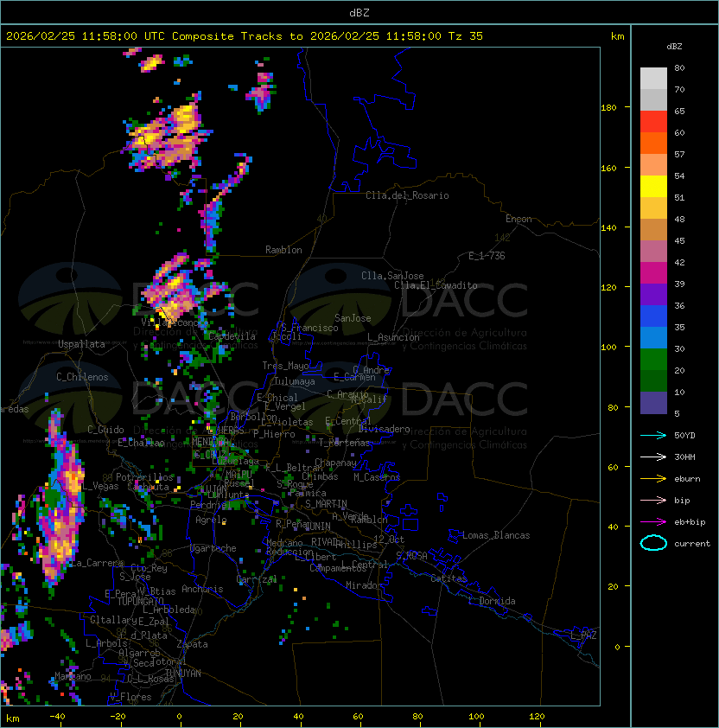Image resolution: width=719 pixels, height=728 pixels.
Task: Click right axis tick label '140'
Action: (608, 227)
